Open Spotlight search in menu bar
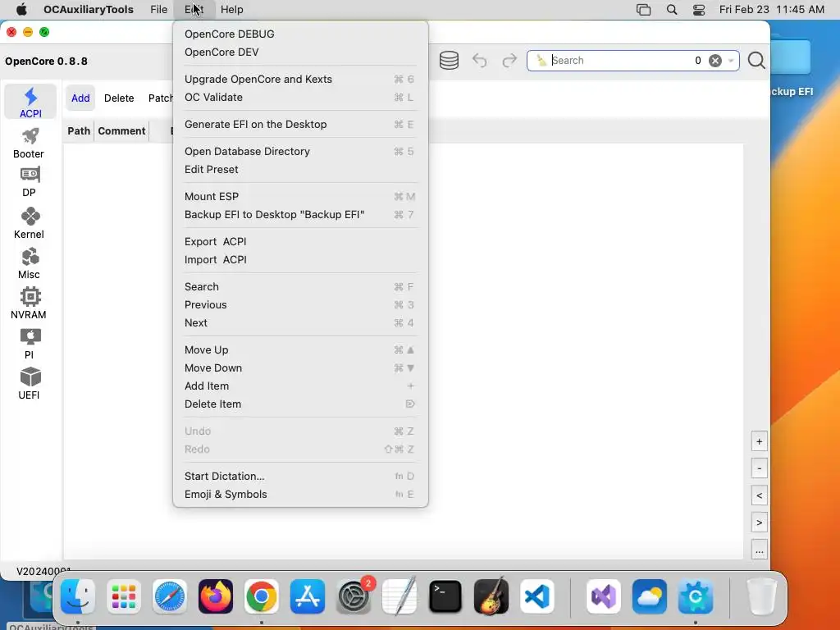Screen dimensions: 840x630 tap(672, 10)
